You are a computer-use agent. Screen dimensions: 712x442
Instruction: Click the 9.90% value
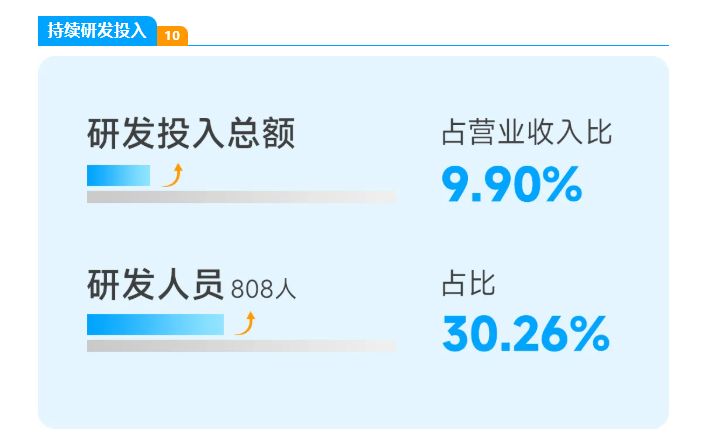click(511, 184)
